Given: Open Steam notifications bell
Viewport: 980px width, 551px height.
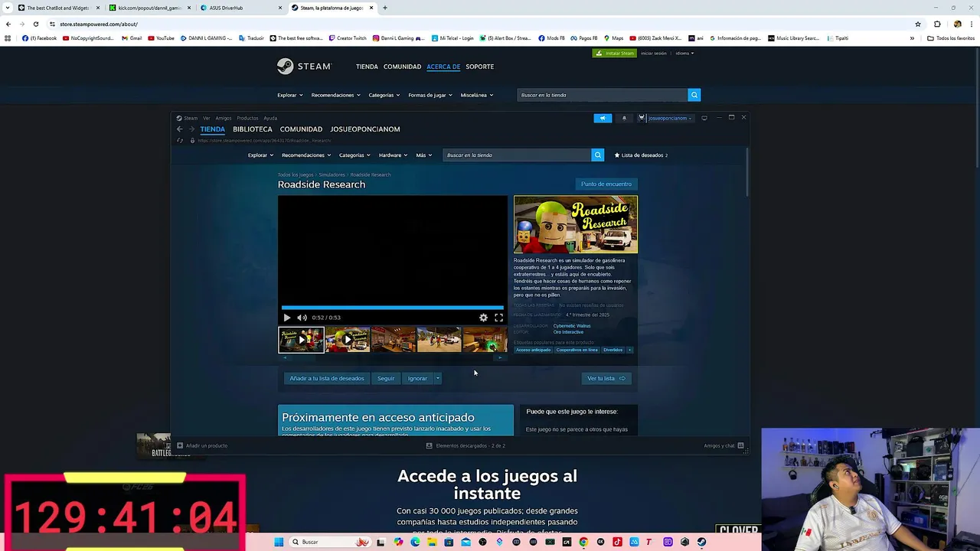Looking at the screenshot, I should (624, 118).
